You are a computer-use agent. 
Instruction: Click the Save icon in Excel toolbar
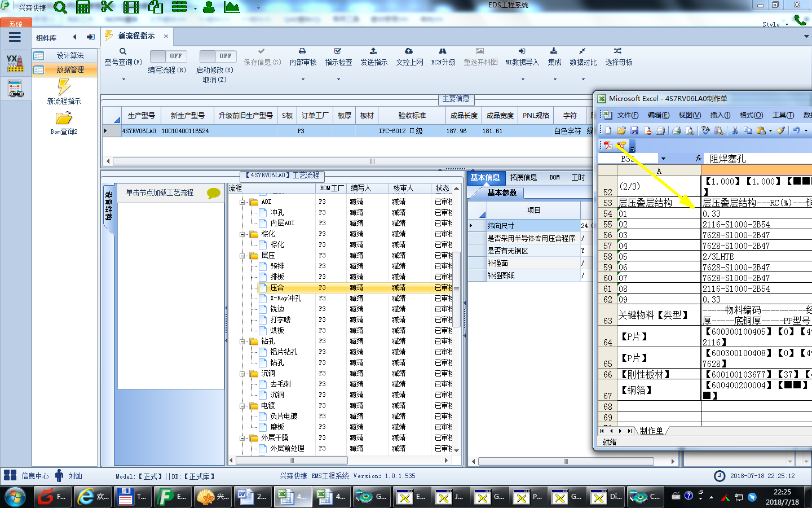634,130
